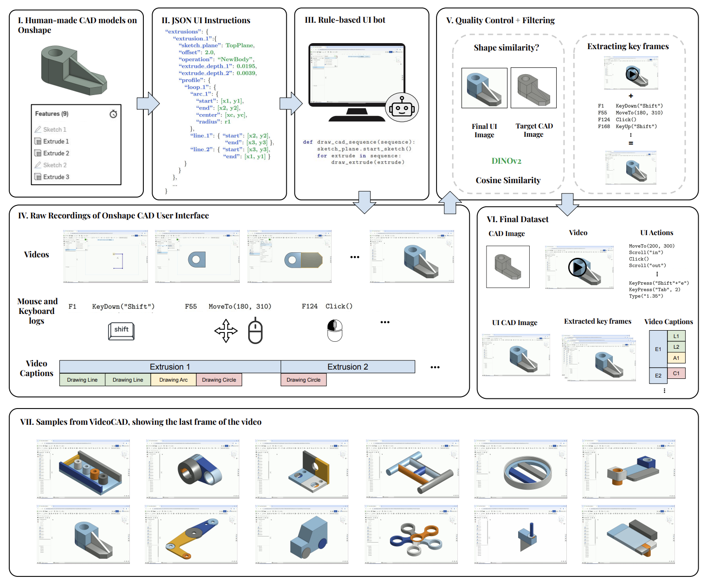Click the stopwatch icon in Features panel
Image resolution: width=706 pixels, height=588 pixels.
(x=113, y=114)
